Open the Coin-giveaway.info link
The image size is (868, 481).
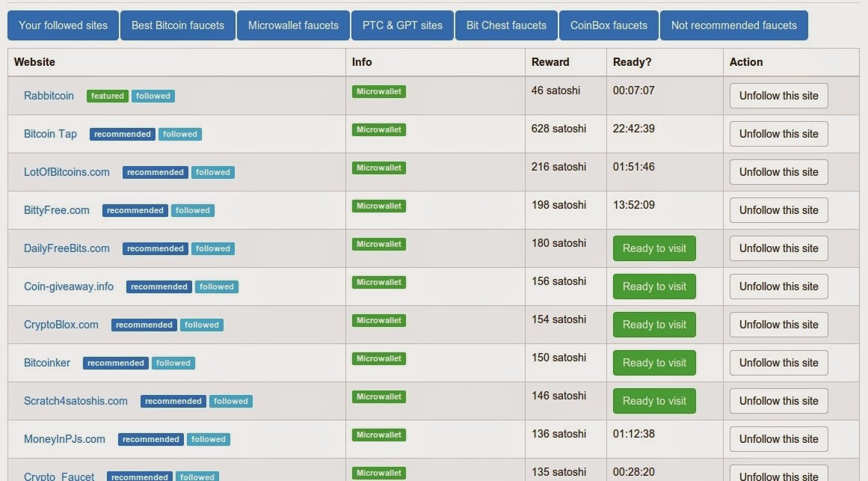(69, 287)
